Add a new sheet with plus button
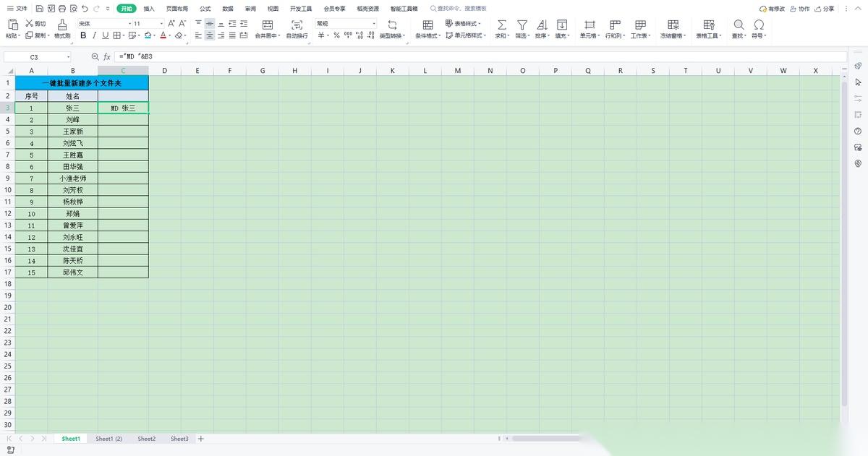Image resolution: width=868 pixels, height=456 pixels. [201, 439]
